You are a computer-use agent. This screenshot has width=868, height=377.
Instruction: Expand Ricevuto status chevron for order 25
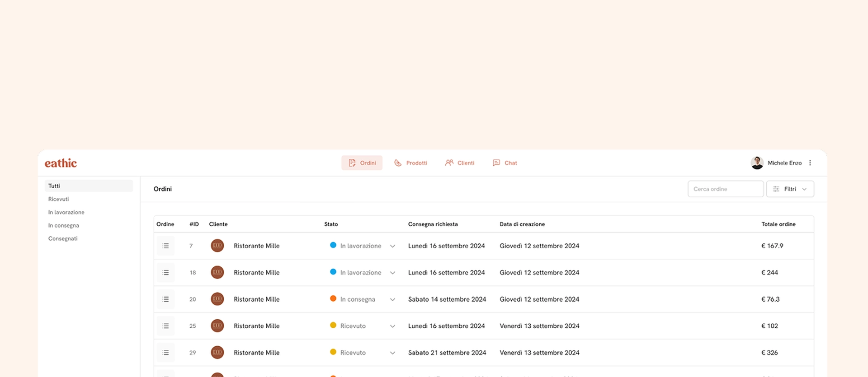click(392, 326)
